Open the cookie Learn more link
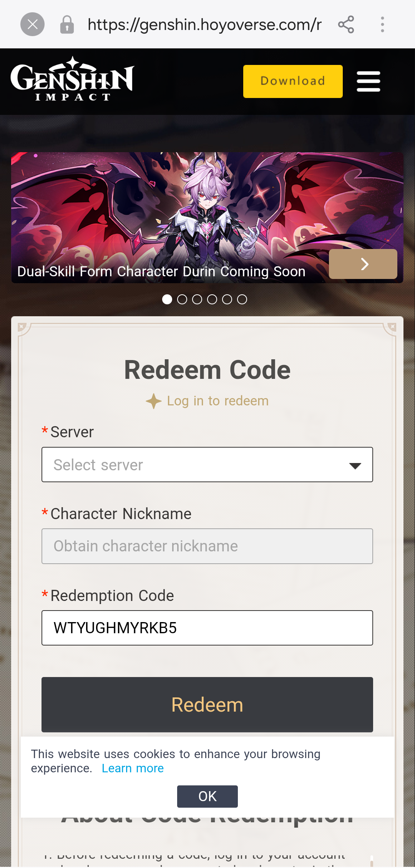Viewport: 415px width, 868px height. (133, 768)
